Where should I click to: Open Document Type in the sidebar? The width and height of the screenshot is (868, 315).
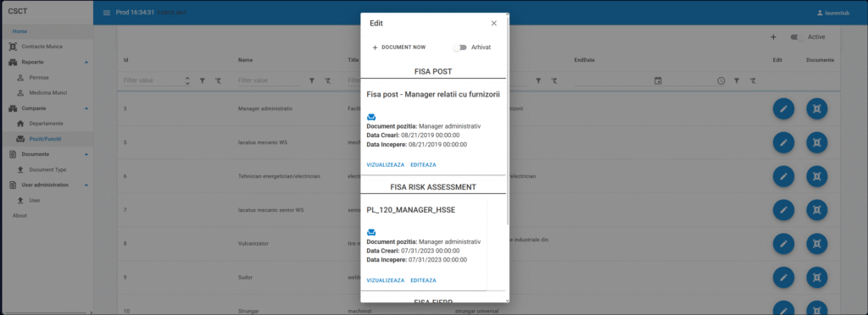48,169
